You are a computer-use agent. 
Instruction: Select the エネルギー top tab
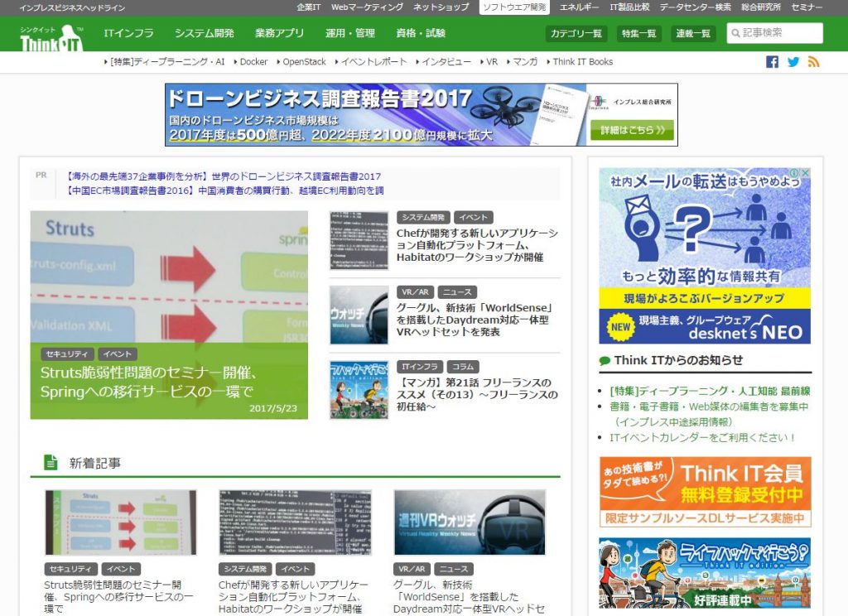(579, 7)
